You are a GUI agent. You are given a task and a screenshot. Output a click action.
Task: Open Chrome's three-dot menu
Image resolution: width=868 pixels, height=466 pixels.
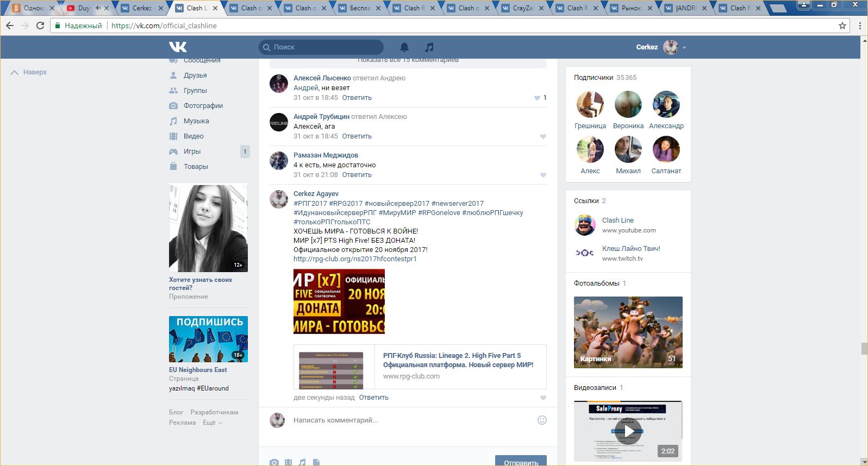(x=860, y=26)
